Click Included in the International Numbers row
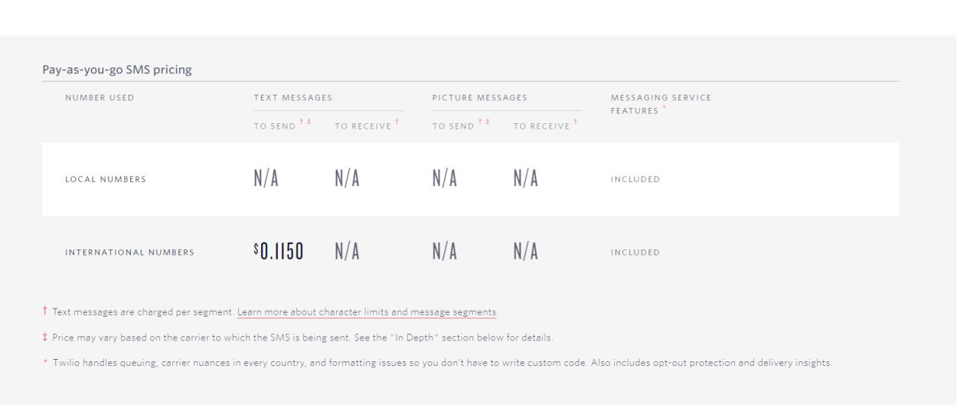This screenshot has height=411, width=980. [x=635, y=253]
